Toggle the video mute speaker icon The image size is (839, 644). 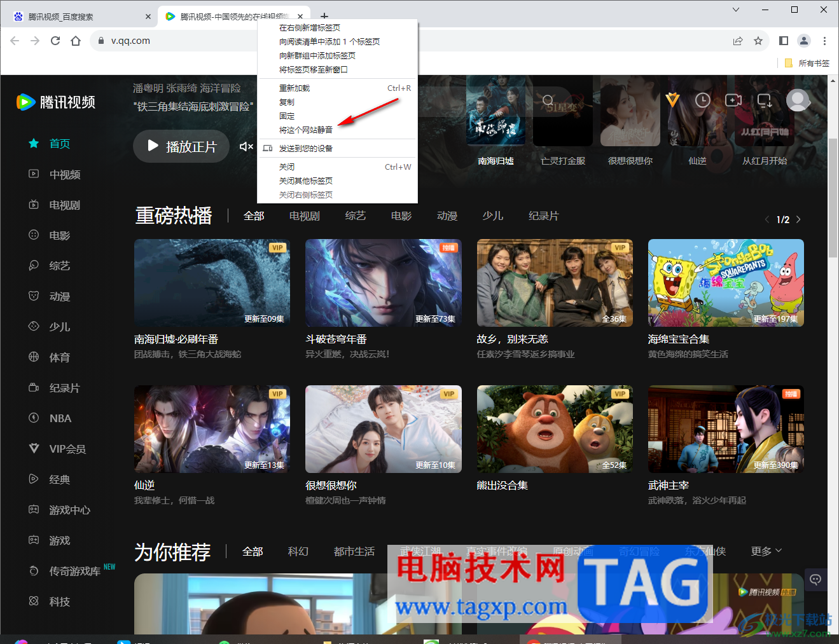coord(246,146)
